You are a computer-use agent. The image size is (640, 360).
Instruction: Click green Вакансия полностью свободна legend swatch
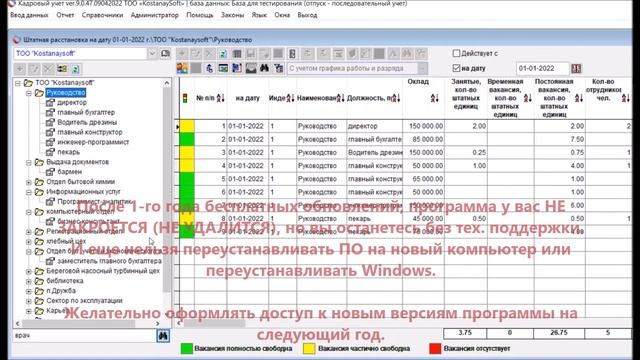tap(187, 349)
